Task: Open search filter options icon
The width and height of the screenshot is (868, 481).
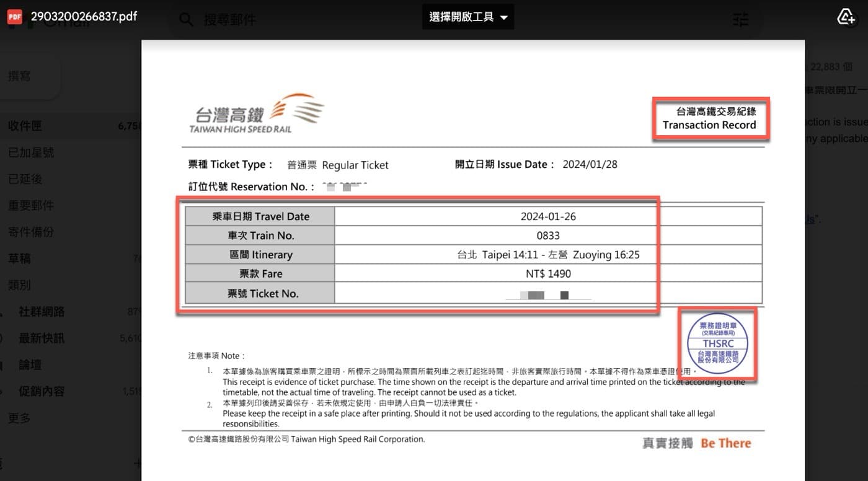Action: point(740,20)
